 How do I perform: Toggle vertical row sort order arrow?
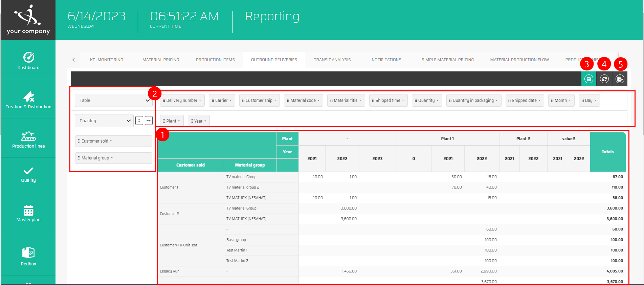click(x=139, y=120)
